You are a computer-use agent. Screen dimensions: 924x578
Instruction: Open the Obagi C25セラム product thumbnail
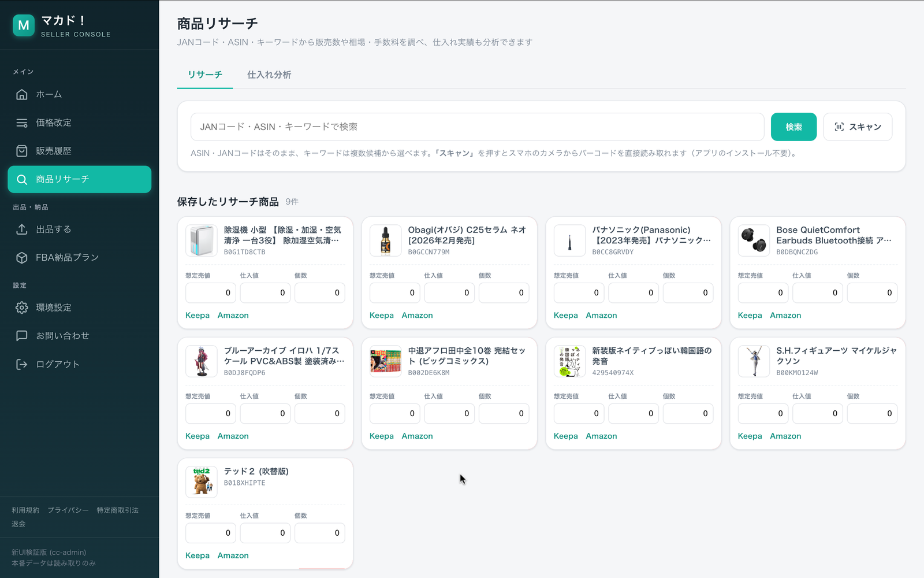point(386,240)
